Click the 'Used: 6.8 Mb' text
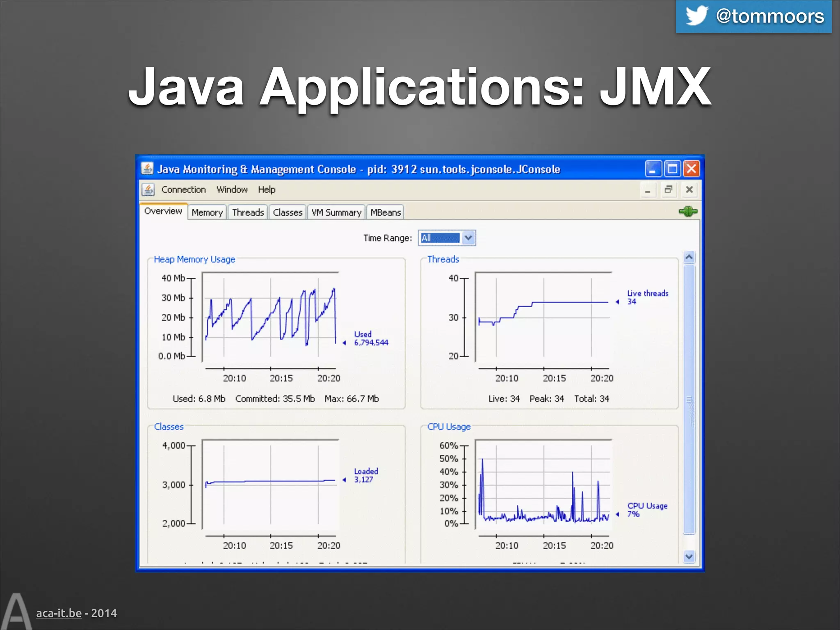840x630 pixels. pyautogui.click(x=199, y=399)
